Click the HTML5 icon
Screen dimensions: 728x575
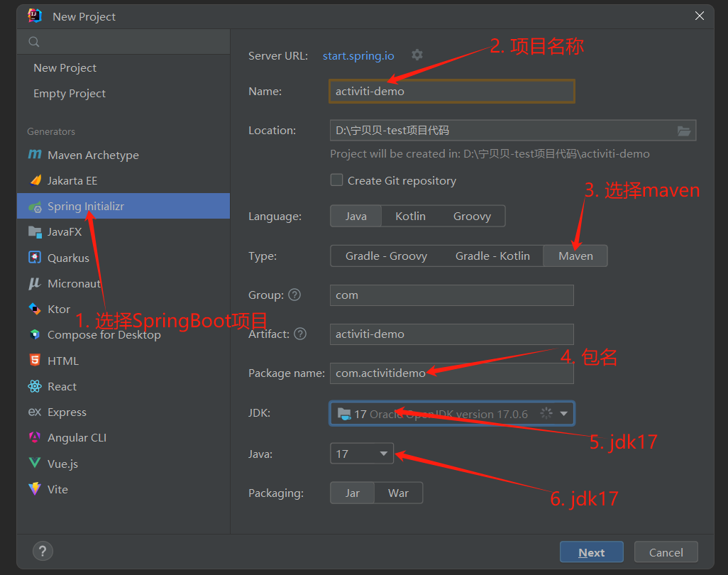35,361
